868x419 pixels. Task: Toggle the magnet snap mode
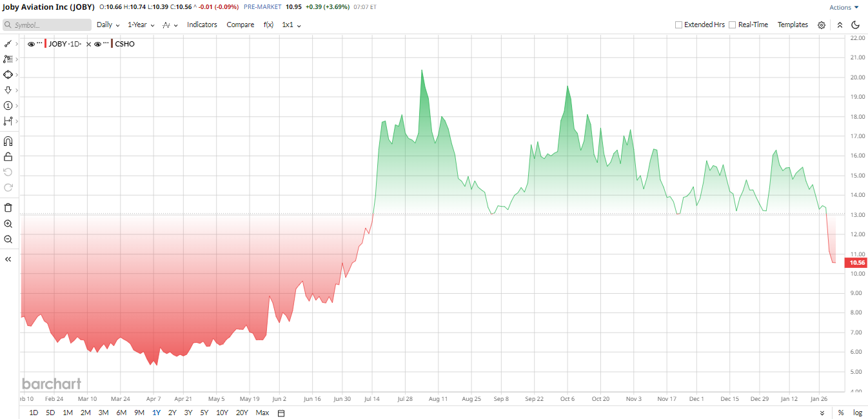tap(8, 141)
